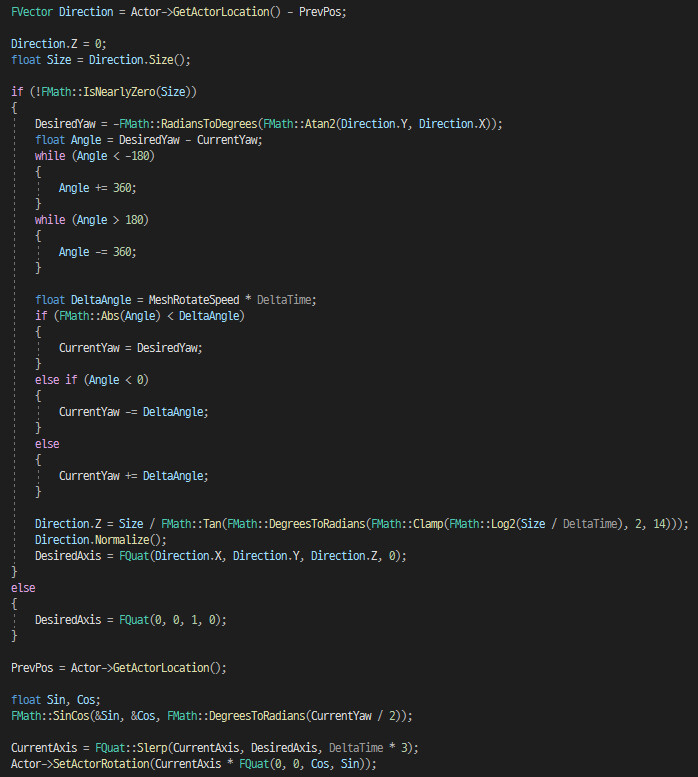Click the 'Direction.Z = Size / FMath::Tan' line
Screen dimensions: 698x777
coord(362,524)
